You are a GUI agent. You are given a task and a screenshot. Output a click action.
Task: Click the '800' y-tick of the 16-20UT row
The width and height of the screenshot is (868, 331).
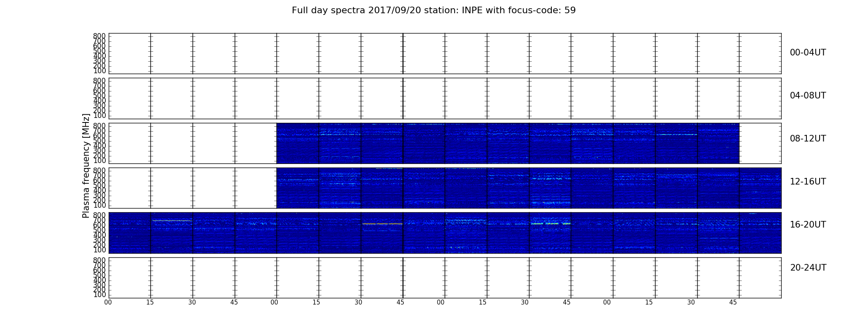(x=100, y=215)
